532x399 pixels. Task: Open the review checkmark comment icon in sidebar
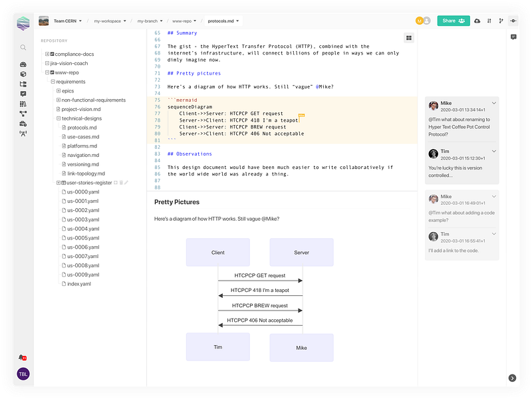point(23,94)
